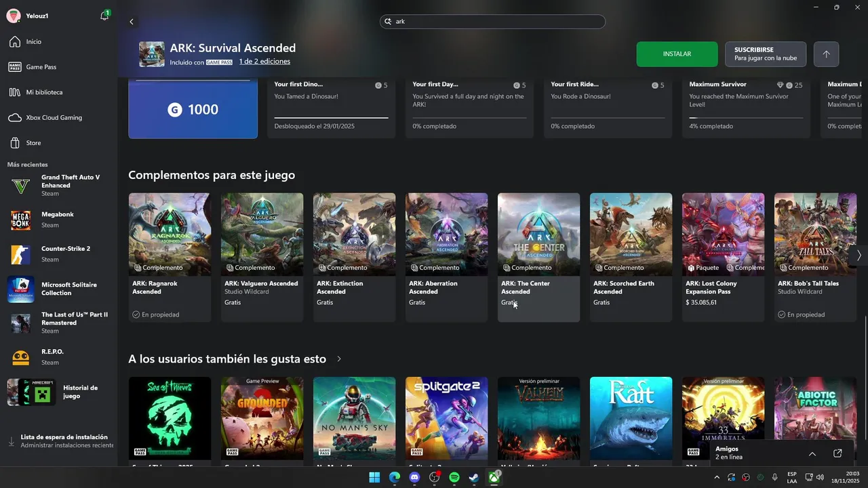This screenshot has width=868, height=488.
Task: Expand the Amigos panel chevron
Action: 812,453
